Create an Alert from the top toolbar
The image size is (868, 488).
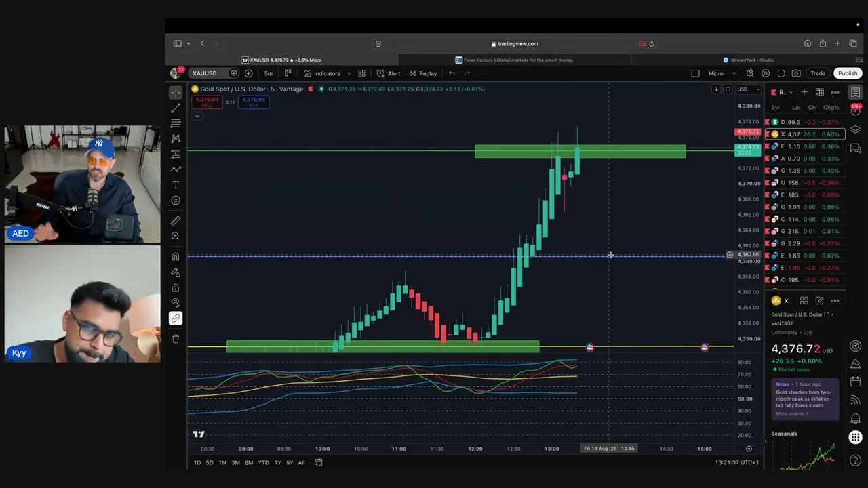pyautogui.click(x=389, y=73)
